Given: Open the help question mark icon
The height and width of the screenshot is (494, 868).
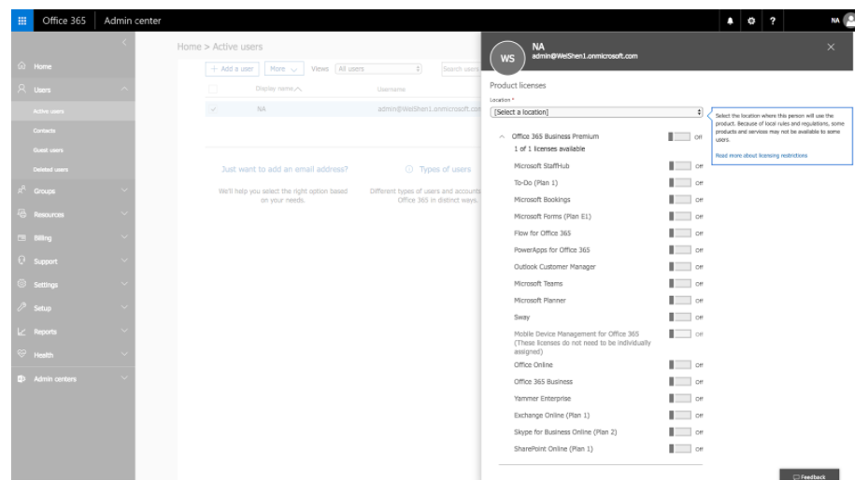Looking at the screenshot, I should (x=773, y=21).
